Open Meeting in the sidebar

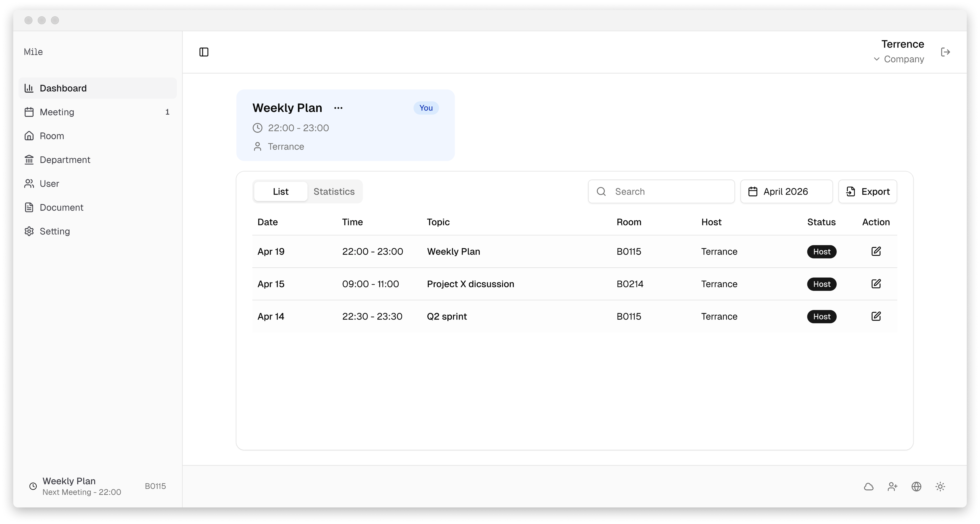coord(98,112)
